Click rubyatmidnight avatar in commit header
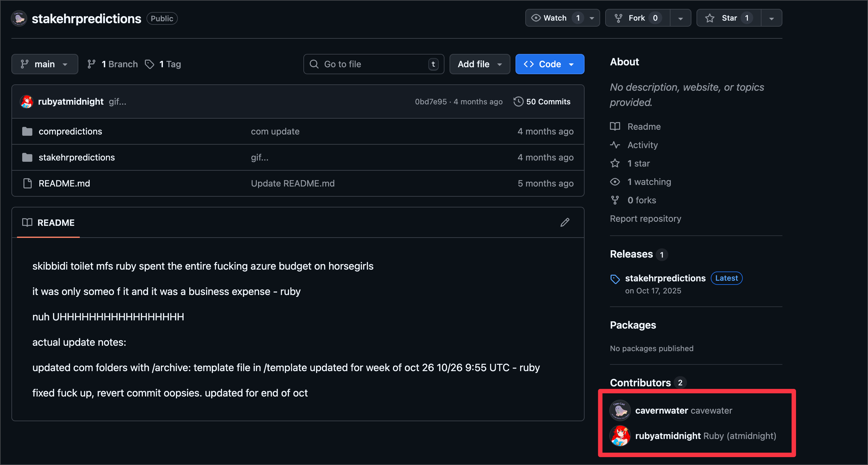 coord(27,102)
